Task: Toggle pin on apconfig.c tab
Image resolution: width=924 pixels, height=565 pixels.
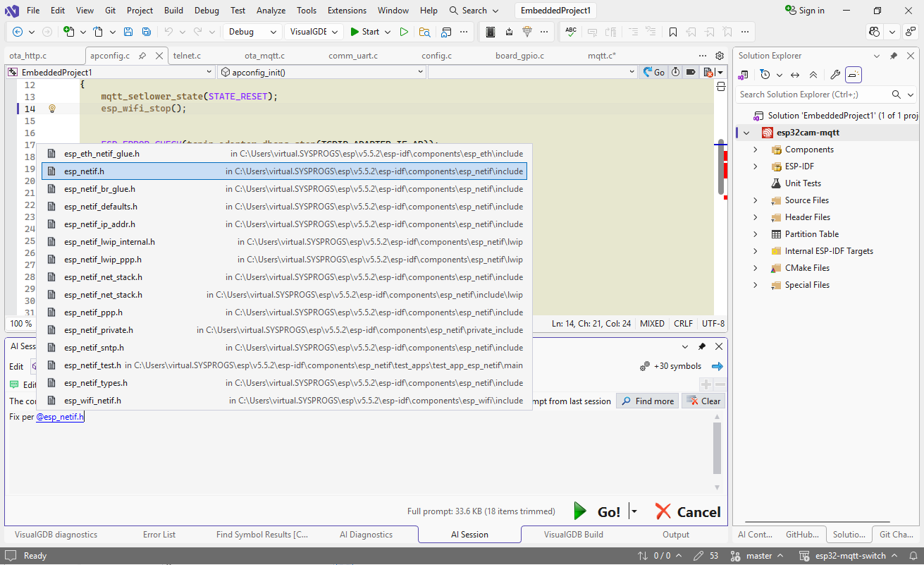Action: [142, 56]
